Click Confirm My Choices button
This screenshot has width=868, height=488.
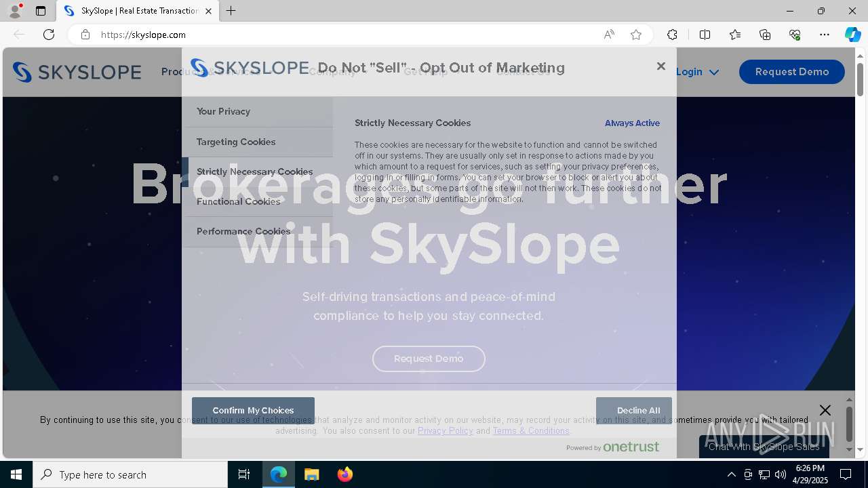[x=253, y=411]
